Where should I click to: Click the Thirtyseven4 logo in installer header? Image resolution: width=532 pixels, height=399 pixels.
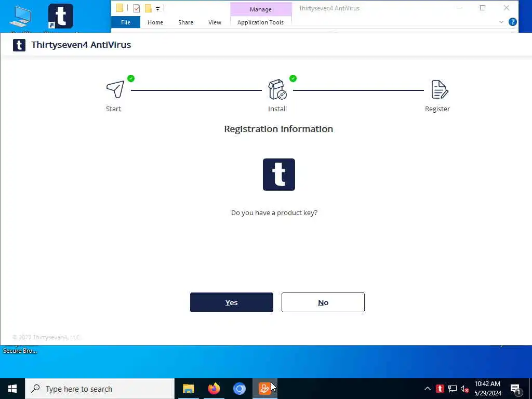point(19,45)
